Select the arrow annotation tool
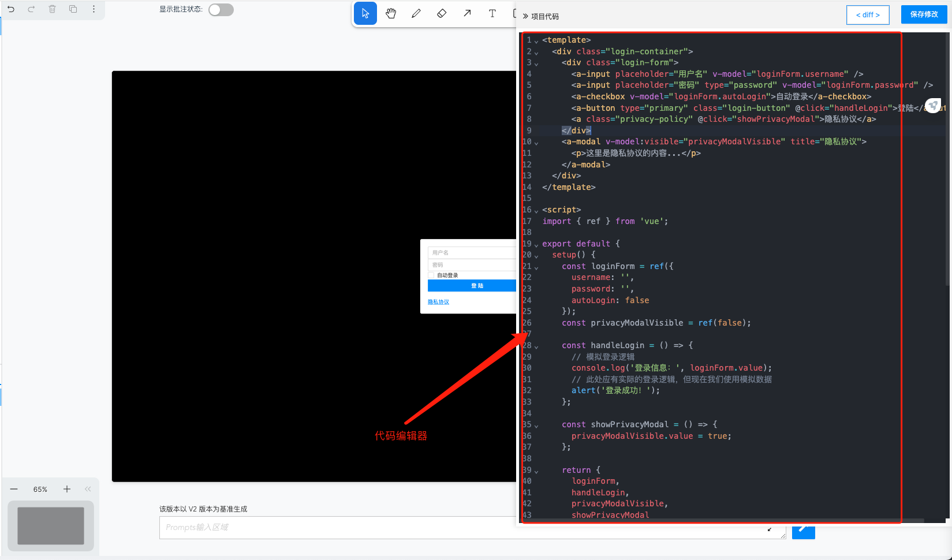952x560 pixels. (x=467, y=13)
